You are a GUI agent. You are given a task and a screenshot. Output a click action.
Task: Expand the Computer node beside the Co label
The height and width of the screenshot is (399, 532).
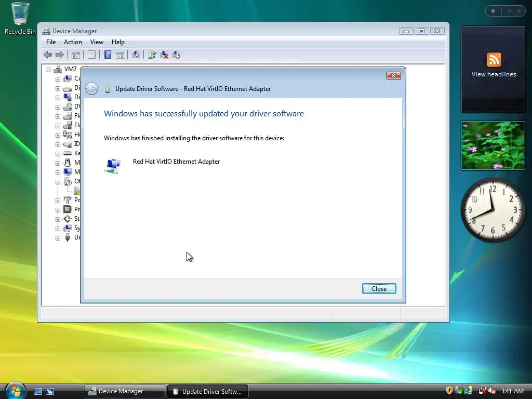pos(58,79)
